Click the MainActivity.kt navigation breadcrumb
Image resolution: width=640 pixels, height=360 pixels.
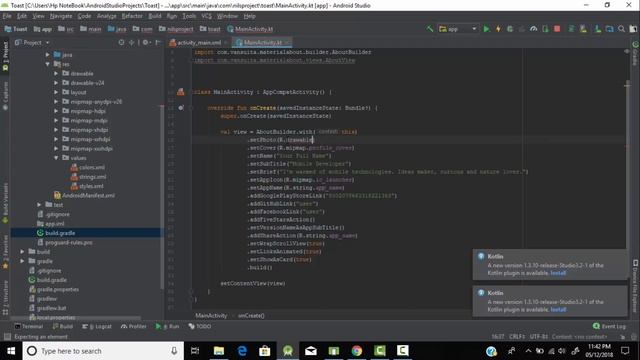(x=250, y=29)
